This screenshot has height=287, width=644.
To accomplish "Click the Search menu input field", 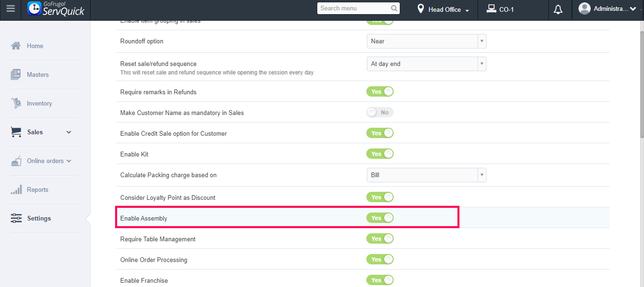I will pyautogui.click(x=354, y=8).
